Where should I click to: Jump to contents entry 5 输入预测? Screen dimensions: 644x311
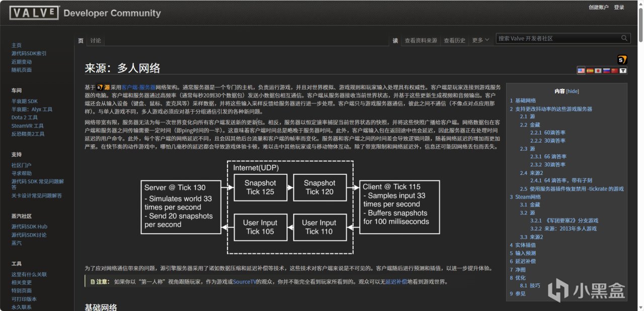[x=523, y=253]
